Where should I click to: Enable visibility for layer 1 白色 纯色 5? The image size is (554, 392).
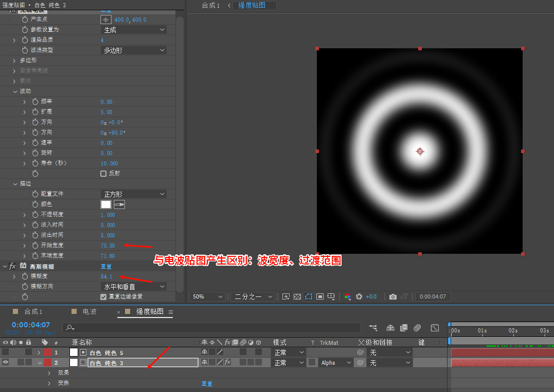coord(5,352)
